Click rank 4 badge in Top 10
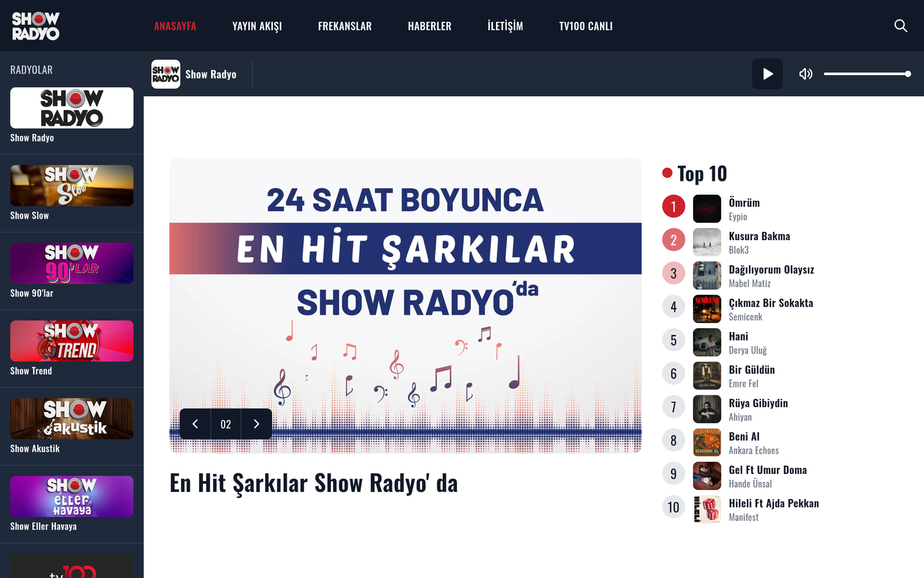Viewport: 924px width, 578px height. 674,306
